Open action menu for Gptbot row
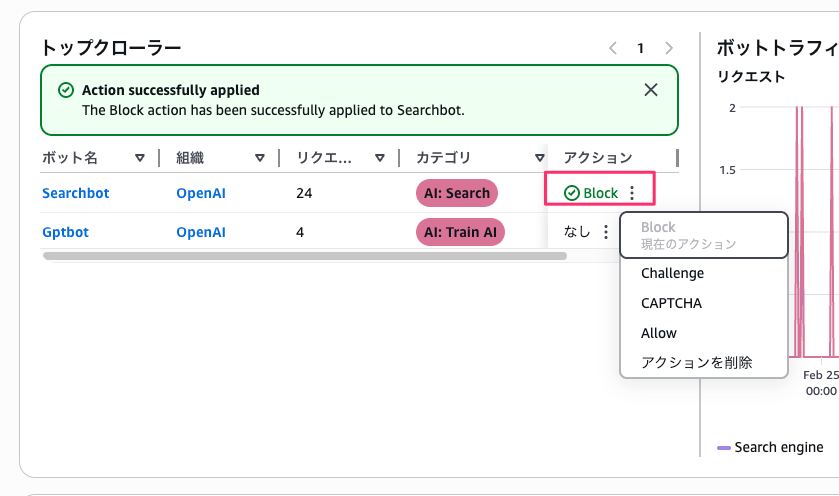 point(605,232)
